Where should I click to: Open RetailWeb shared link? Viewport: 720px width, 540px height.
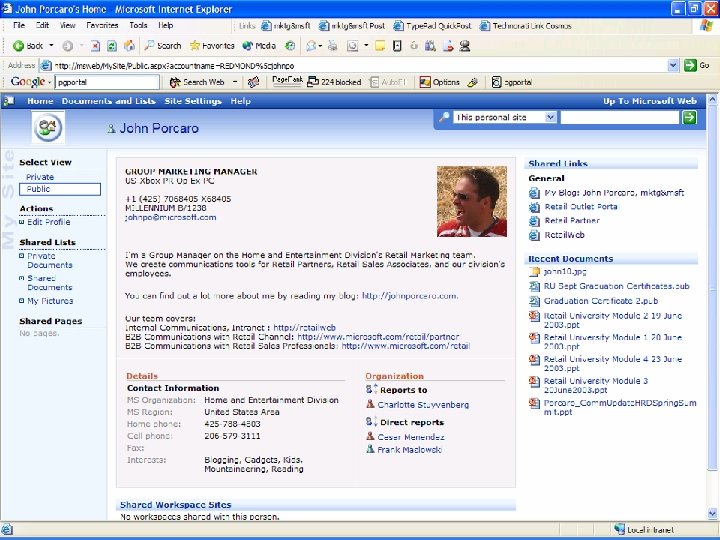pyautogui.click(x=564, y=235)
